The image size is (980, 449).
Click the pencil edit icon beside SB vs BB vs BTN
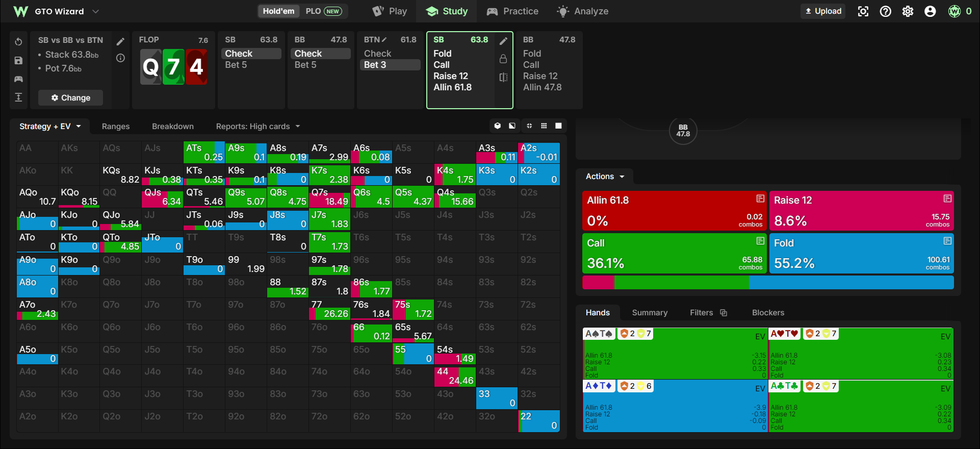pos(120,42)
